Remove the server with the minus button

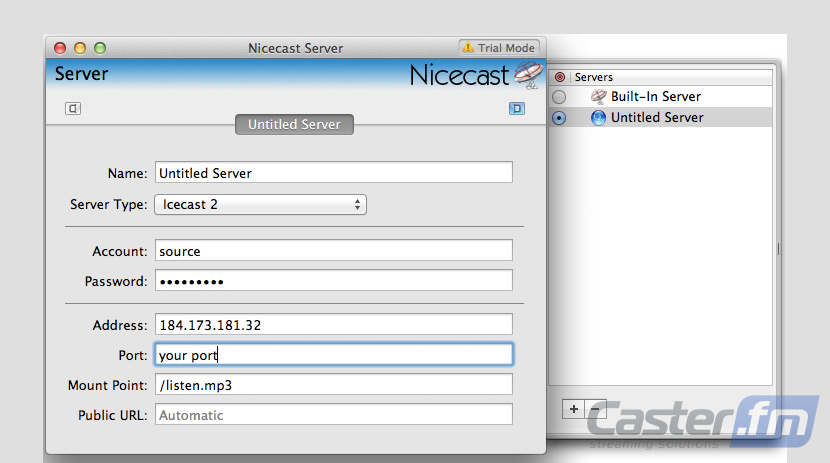(x=595, y=408)
